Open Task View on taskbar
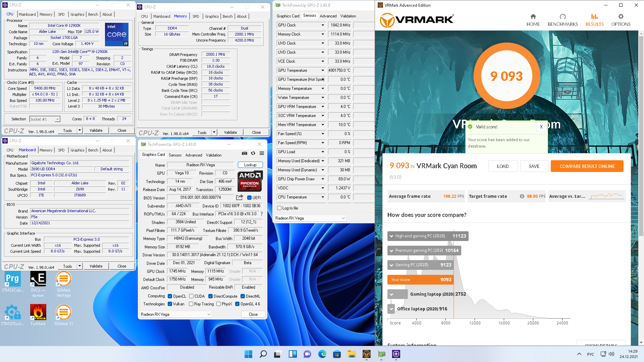This screenshot has width=644, height=362. pyautogui.click(x=278, y=354)
